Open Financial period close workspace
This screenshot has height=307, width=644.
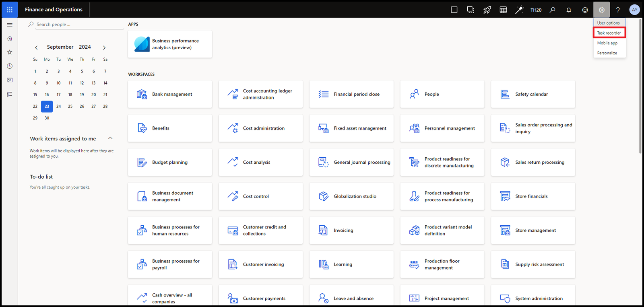click(x=351, y=94)
